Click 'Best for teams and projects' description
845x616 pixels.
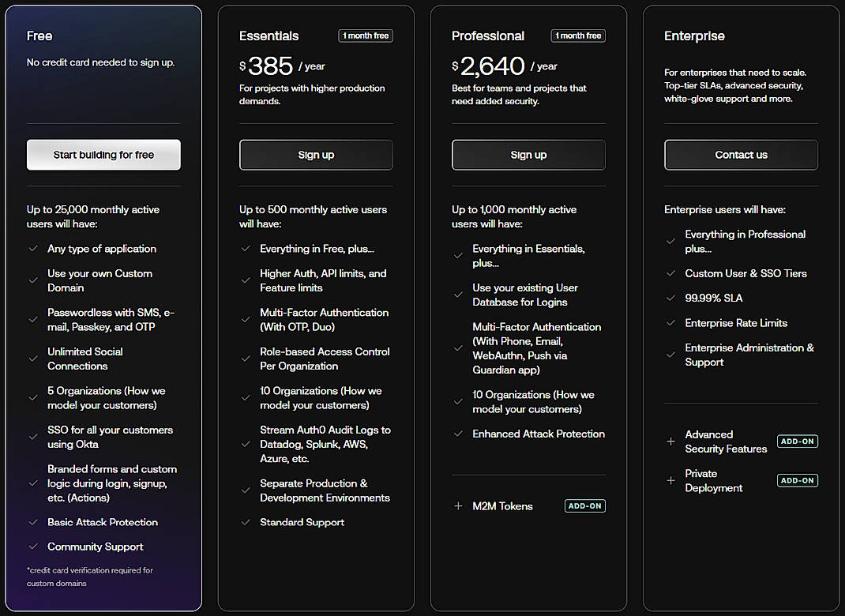(x=519, y=94)
